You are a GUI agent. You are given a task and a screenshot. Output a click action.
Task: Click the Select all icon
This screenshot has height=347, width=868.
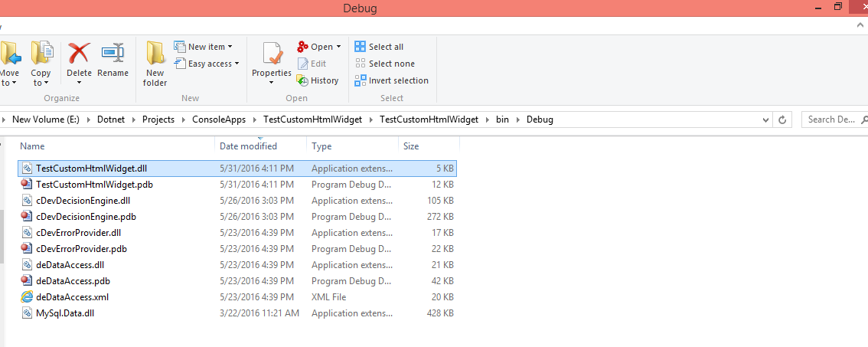(x=361, y=47)
